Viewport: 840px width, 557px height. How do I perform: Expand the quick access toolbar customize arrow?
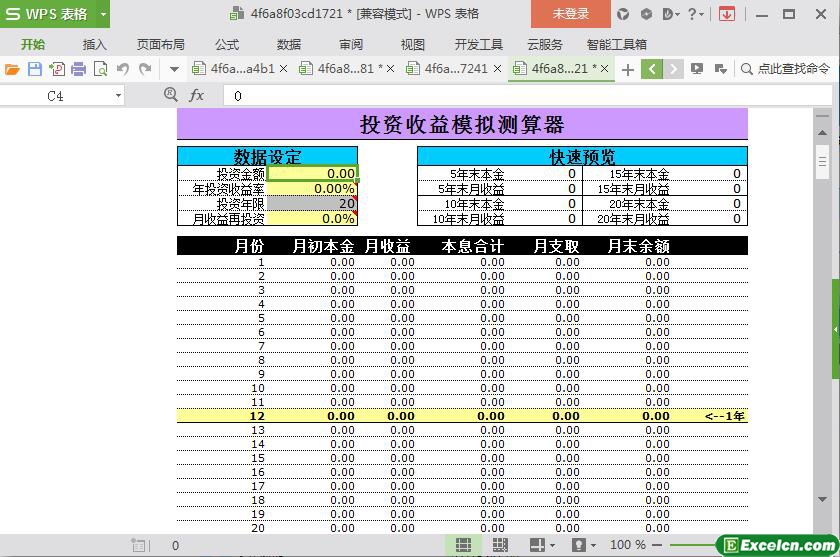174,69
